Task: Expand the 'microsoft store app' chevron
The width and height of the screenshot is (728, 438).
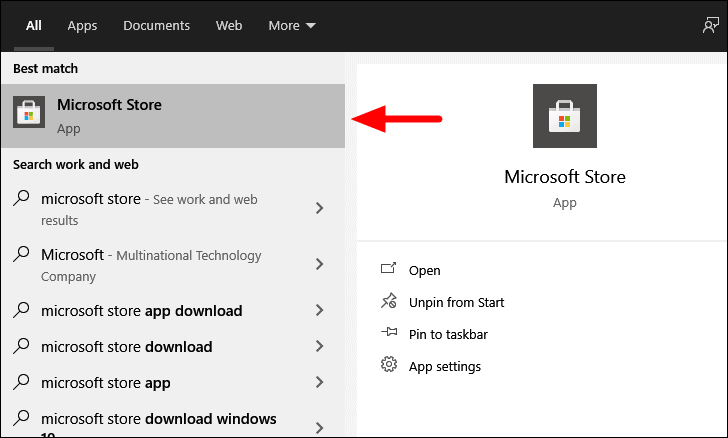Action: coord(319,382)
